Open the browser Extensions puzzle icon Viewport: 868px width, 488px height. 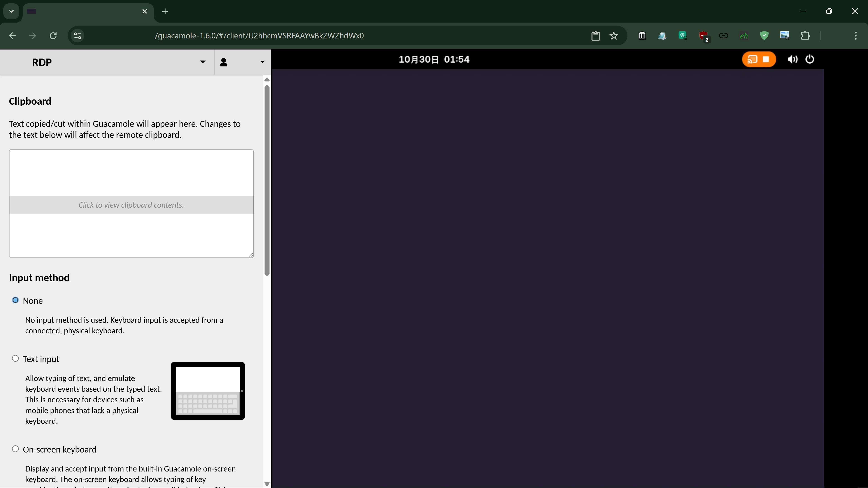805,36
